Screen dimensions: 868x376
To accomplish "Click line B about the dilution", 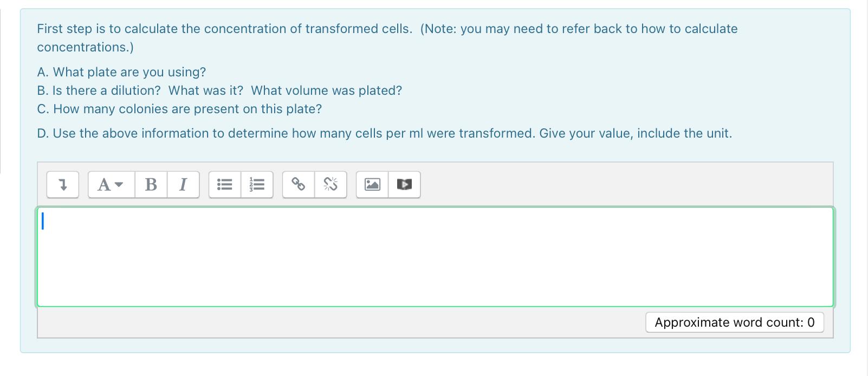I will (219, 90).
